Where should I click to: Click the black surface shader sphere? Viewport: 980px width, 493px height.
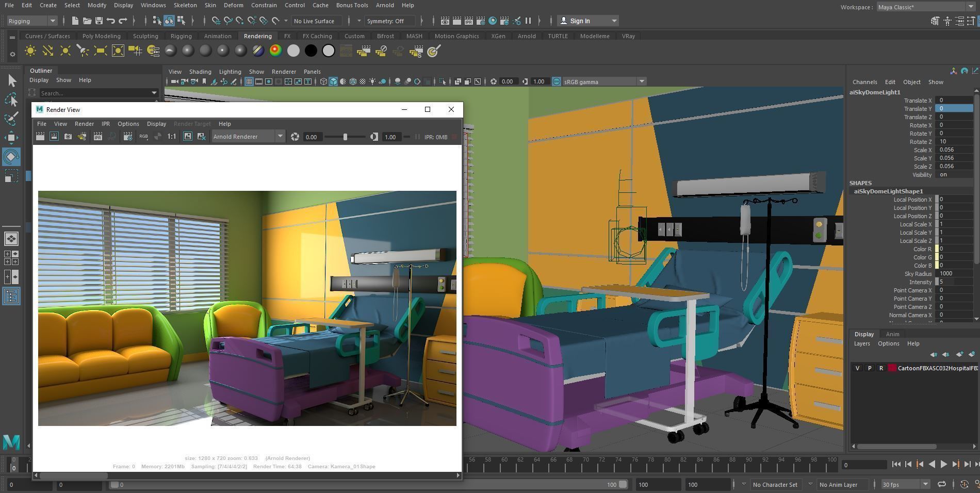(x=311, y=51)
